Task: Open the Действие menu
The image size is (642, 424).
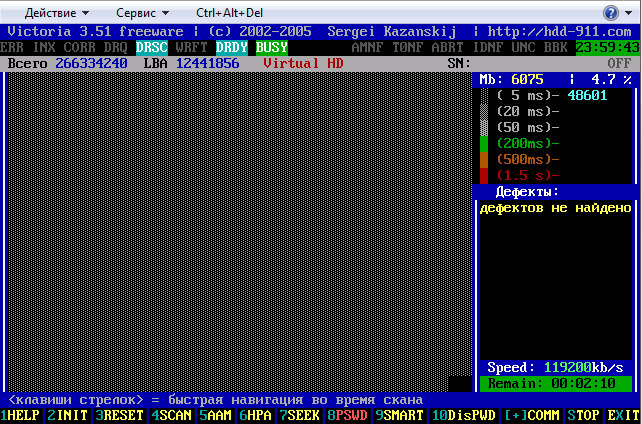Action: (x=57, y=13)
